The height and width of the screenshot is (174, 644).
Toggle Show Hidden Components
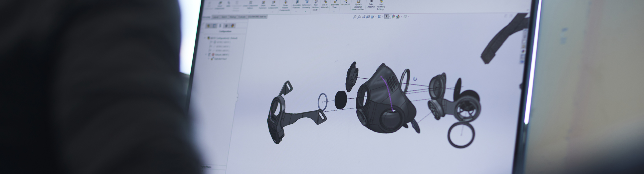point(285,6)
